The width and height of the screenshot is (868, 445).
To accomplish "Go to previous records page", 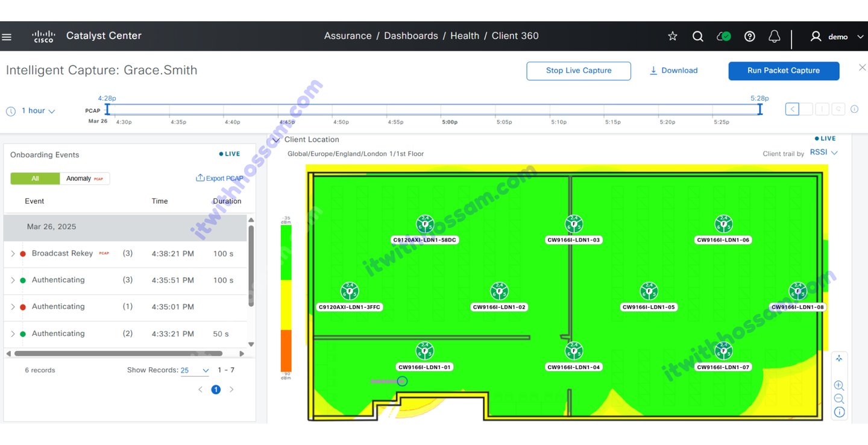I will point(201,390).
